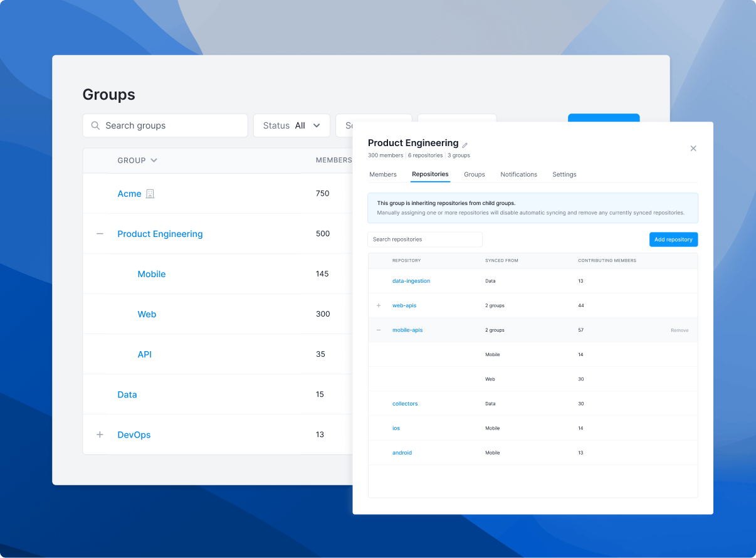
Task: Click the Add repository button
Action: (673, 240)
